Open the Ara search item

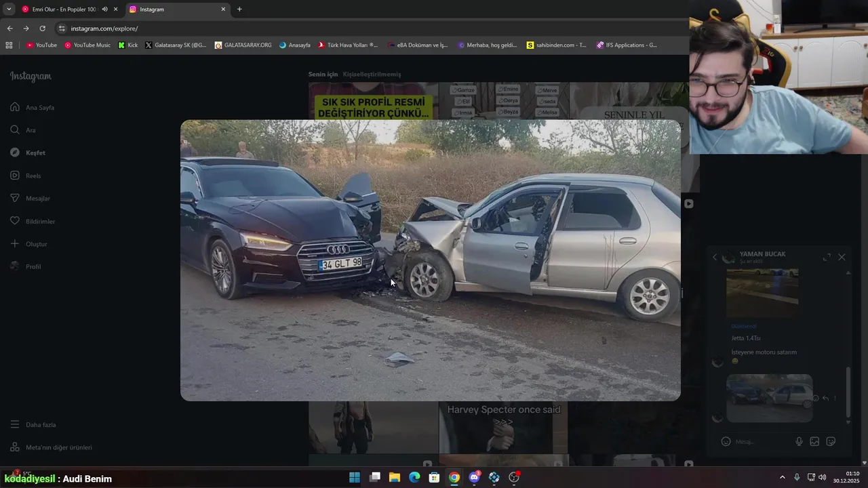(x=23, y=130)
